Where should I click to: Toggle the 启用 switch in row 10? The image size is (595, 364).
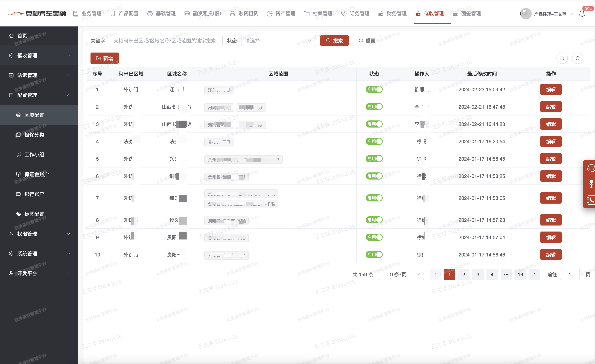(x=374, y=255)
